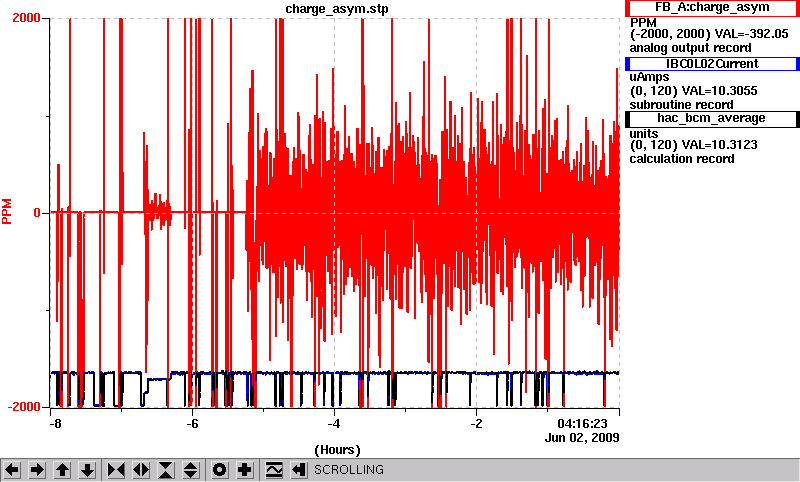
Task: Click the plus crosshair icon in toolbar
Action: [x=245, y=470]
